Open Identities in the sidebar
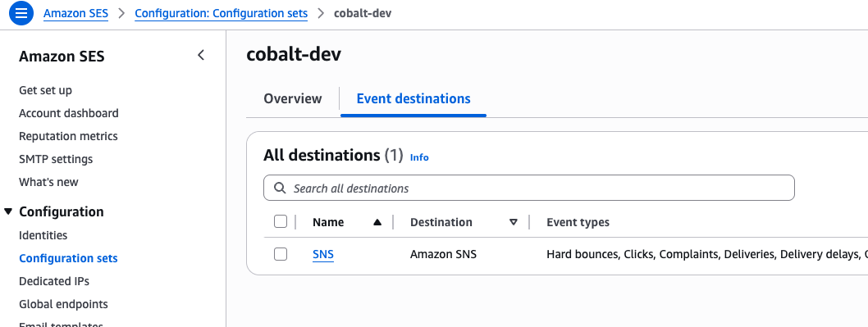868x327 pixels. 43,235
